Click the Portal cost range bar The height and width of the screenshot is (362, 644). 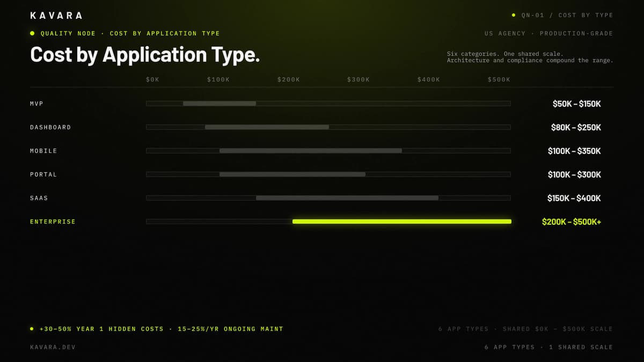point(292,174)
